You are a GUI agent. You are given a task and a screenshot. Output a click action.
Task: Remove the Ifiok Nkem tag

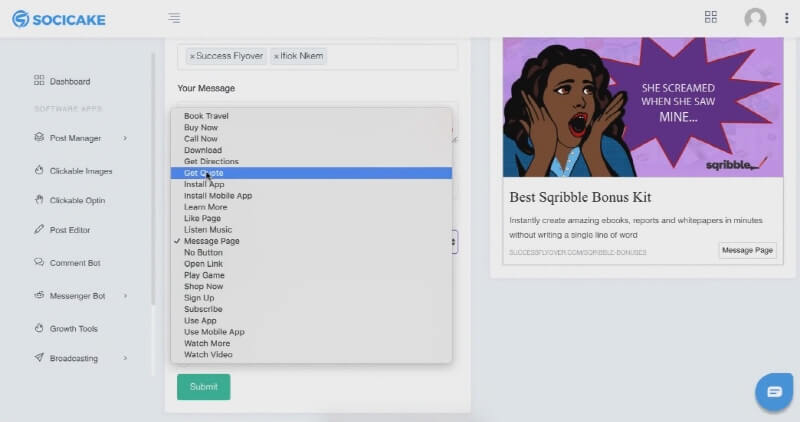[x=276, y=57]
